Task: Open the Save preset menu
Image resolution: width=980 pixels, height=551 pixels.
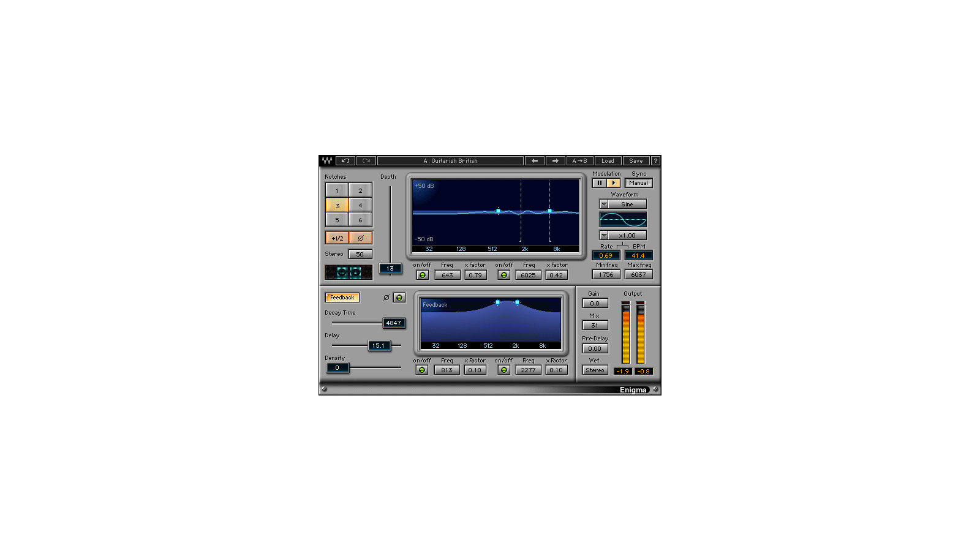Action: point(636,160)
